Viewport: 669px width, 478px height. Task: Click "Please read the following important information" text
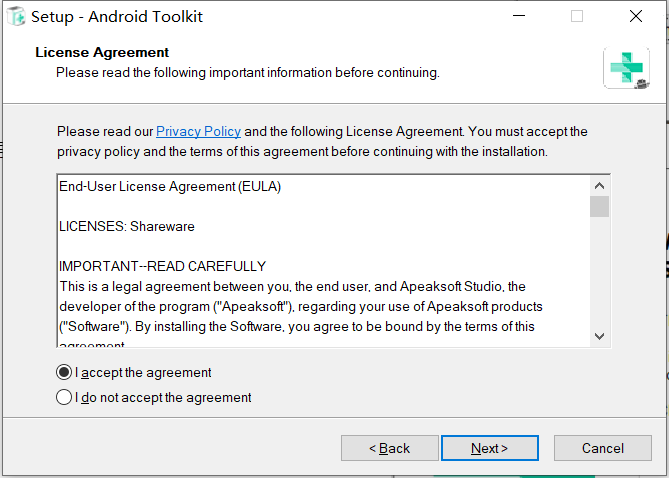247,73
